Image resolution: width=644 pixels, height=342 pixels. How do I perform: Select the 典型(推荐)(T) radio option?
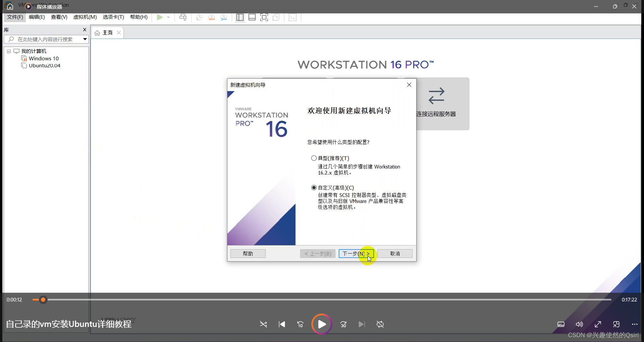(314, 158)
